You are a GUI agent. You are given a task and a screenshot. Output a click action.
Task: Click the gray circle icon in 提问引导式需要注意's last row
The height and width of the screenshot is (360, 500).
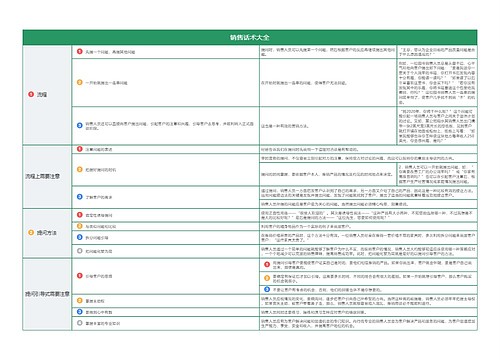(80, 323)
